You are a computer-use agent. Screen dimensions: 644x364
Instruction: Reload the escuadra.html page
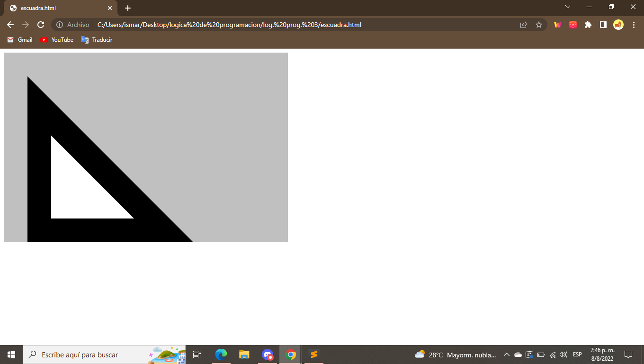[41, 25]
